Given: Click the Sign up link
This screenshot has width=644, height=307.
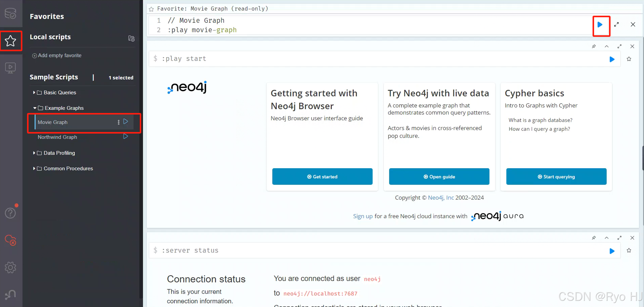Looking at the screenshot, I should tap(363, 216).
